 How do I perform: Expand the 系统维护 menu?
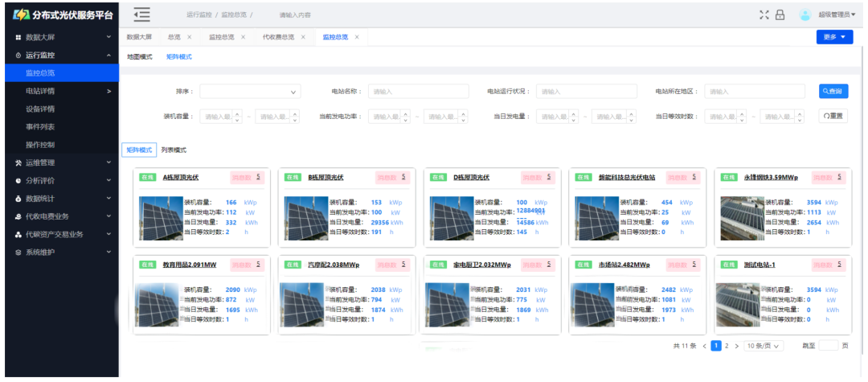coord(62,252)
